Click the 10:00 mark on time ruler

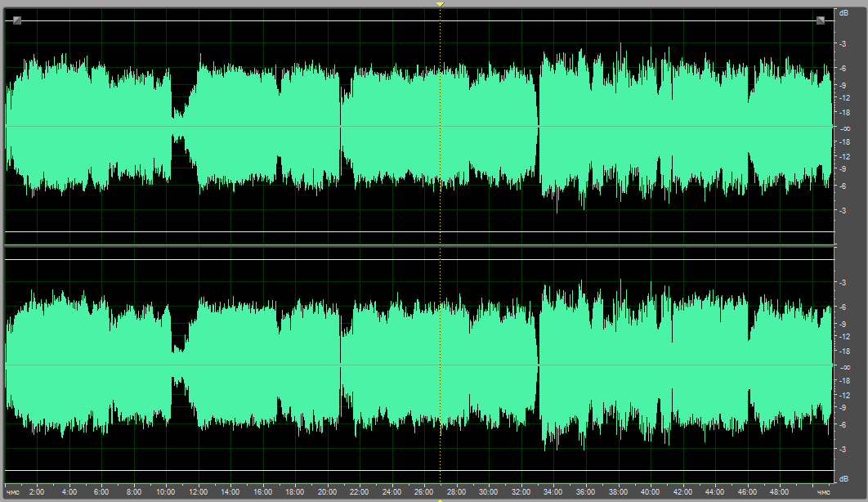tap(166, 492)
